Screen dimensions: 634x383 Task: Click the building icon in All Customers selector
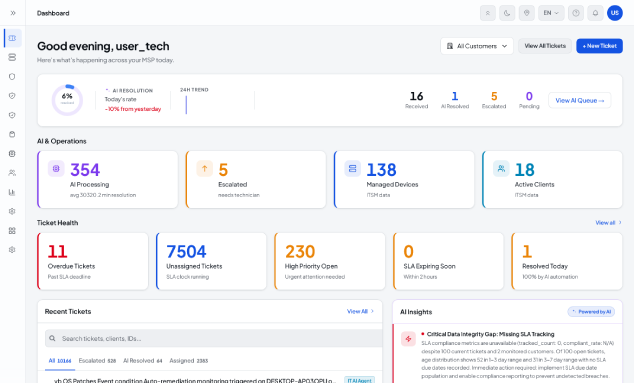(450, 46)
